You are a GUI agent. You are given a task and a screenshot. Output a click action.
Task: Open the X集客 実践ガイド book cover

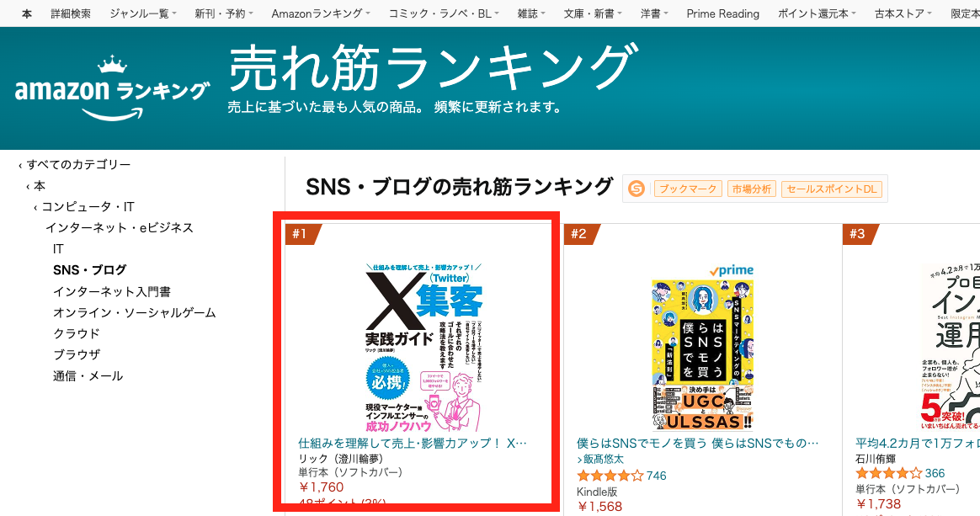(x=424, y=348)
